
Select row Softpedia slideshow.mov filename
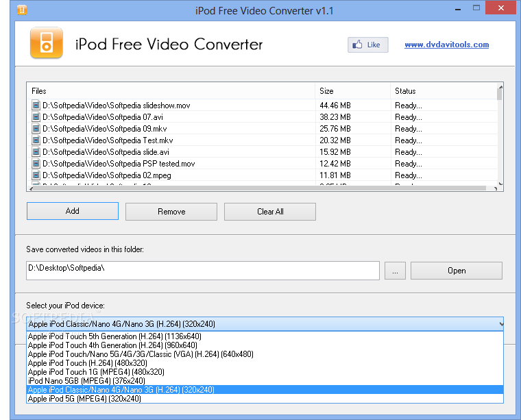coord(117,106)
